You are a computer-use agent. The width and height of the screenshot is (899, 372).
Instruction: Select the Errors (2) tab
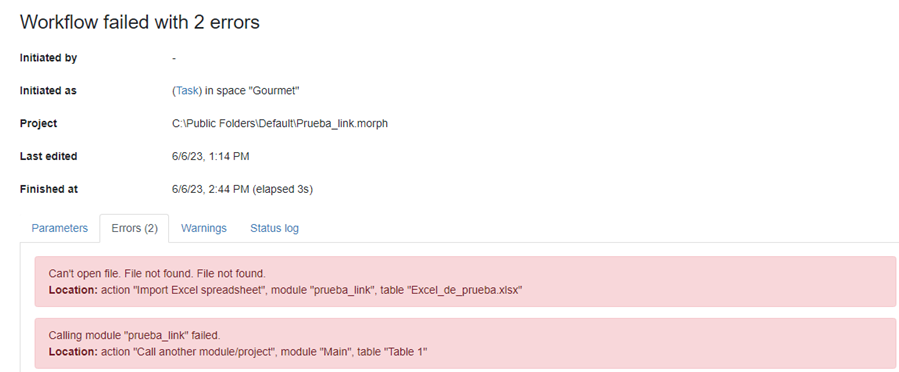pos(134,228)
